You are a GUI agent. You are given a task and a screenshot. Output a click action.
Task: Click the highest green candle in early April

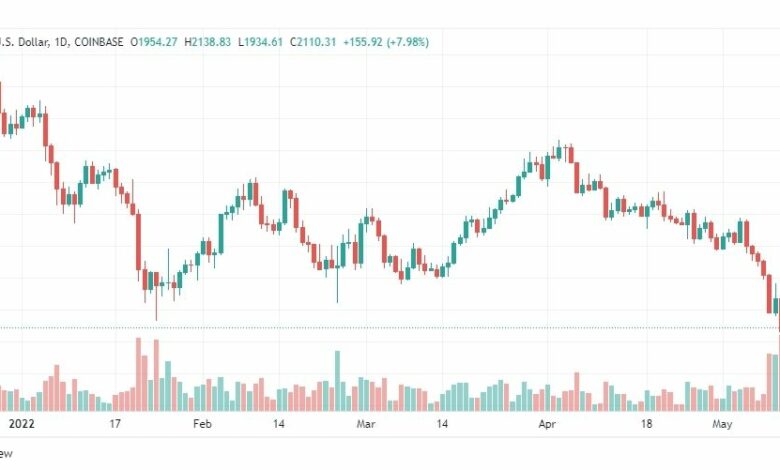(x=559, y=151)
